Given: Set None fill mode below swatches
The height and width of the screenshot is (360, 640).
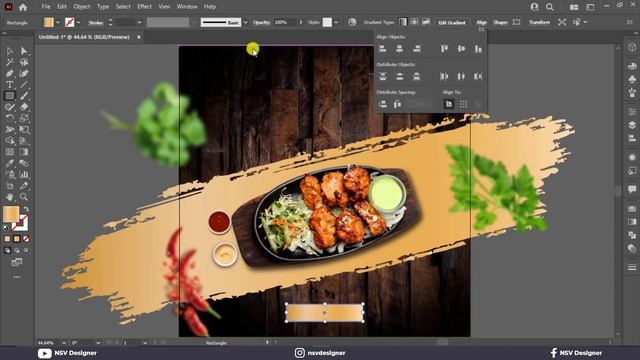Looking at the screenshot, I should click(x=26, y=239).
